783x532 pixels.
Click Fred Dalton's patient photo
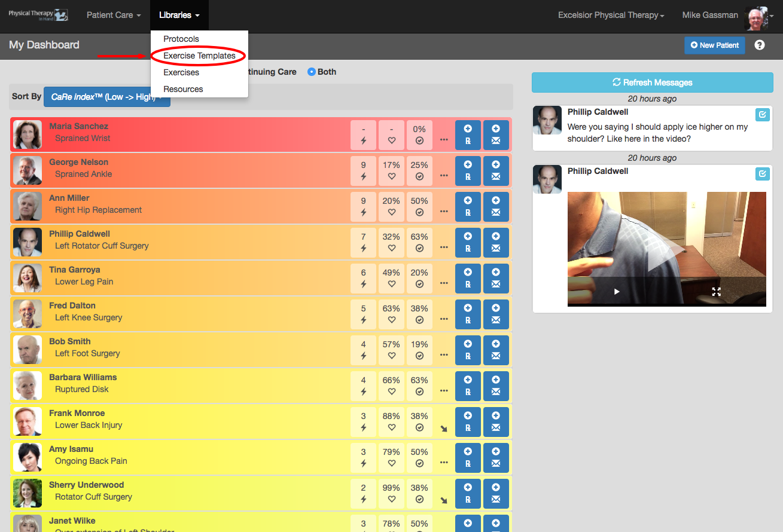(28, 314)
